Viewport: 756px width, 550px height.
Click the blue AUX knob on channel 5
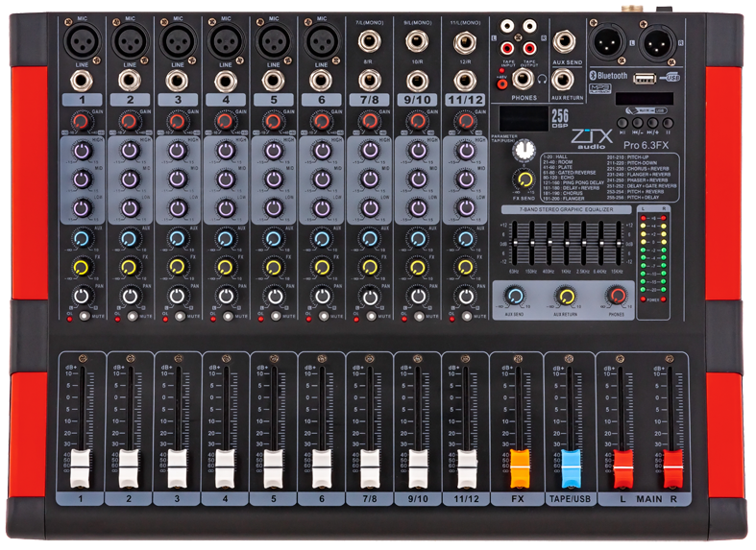tap(272, 238)
